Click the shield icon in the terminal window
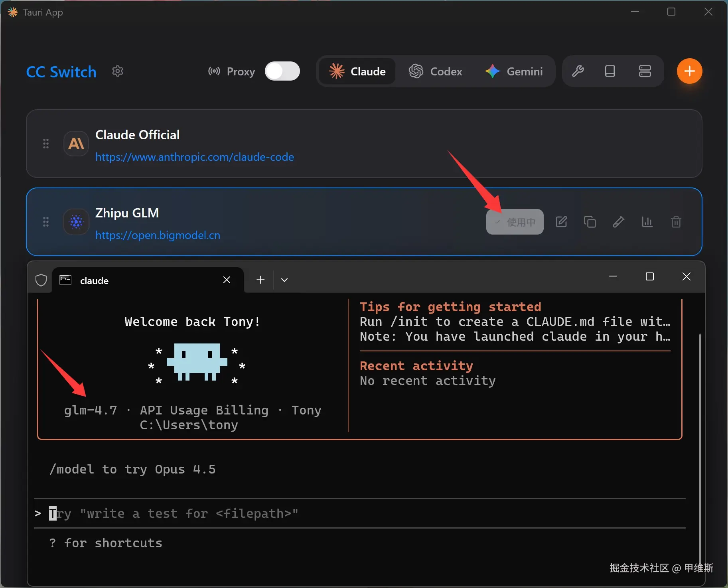Image resolution: width=728 pixels, height=588 pixels. pos(41,280)
